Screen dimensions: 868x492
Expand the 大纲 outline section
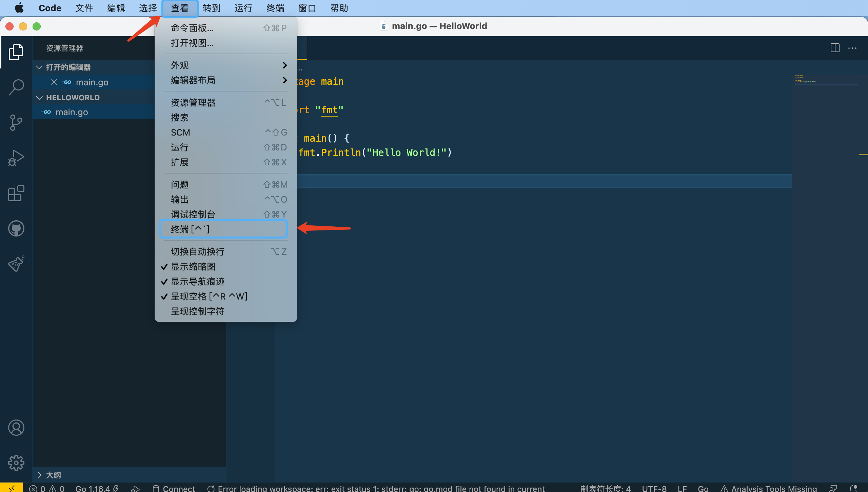[54, 475]
